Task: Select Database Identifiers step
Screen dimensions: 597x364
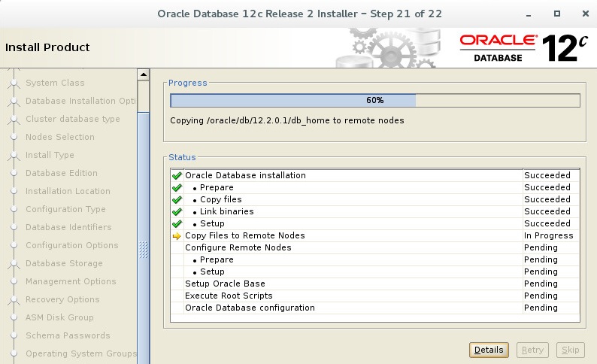Action: pyautogui.click(x=68, y=227)
